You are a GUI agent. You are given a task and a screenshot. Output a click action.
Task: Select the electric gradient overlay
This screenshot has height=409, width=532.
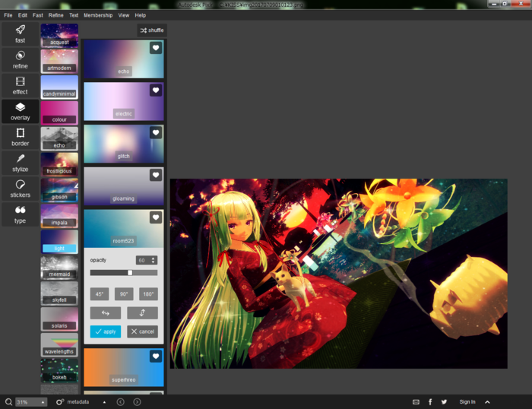click(123, 101)
